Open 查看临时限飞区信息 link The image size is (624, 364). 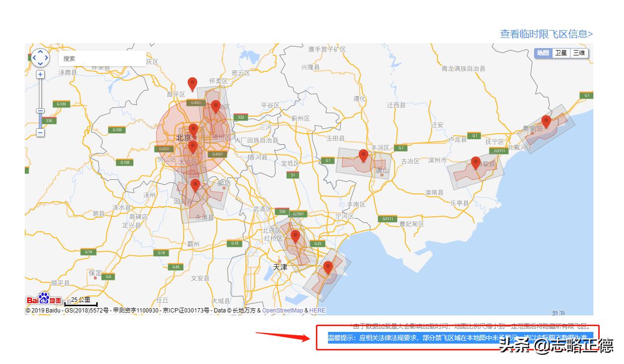(546, 34)
